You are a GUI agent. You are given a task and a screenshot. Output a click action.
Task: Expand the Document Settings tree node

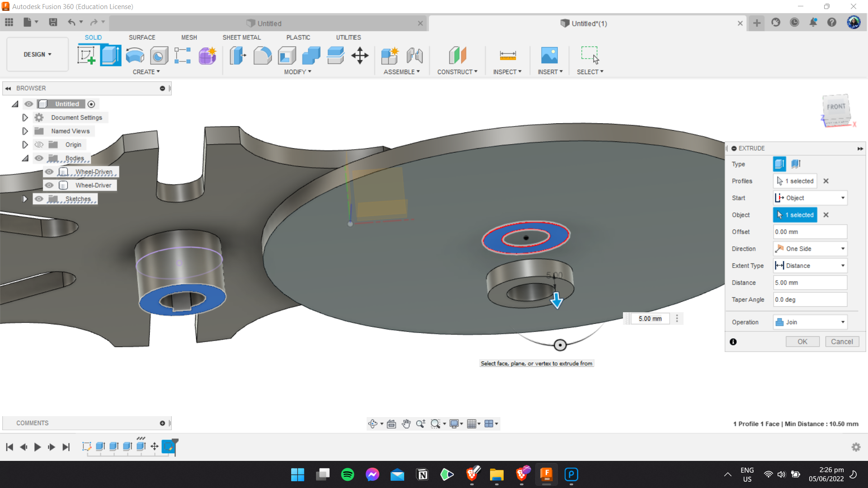click(25, 117)
